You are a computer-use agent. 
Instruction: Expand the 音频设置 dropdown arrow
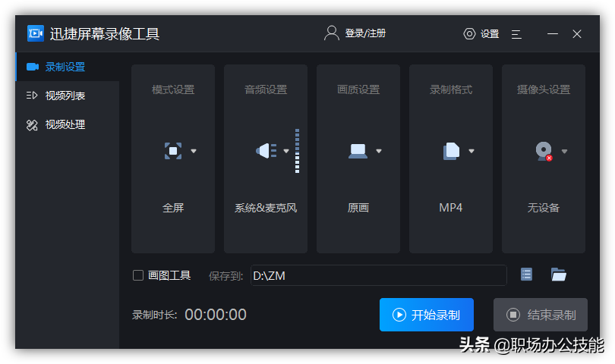(x=286, y=151)
